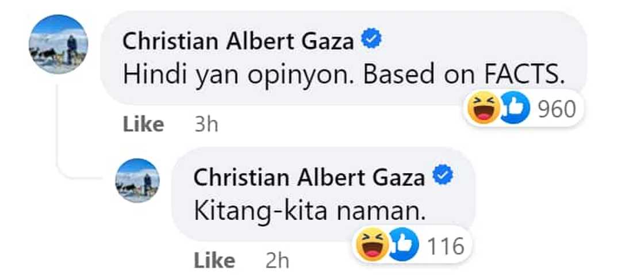
Task: Open the 960 reactions count list
Action: coord(557,109)
